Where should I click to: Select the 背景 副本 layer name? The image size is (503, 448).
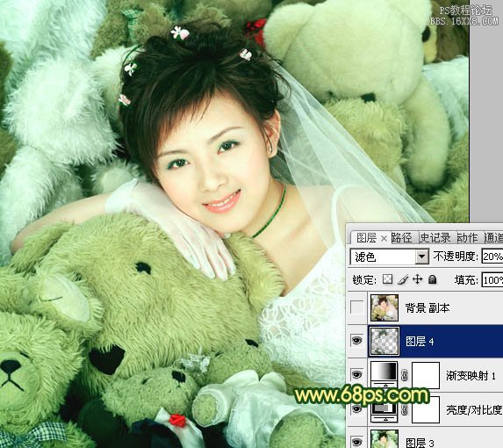427,308
